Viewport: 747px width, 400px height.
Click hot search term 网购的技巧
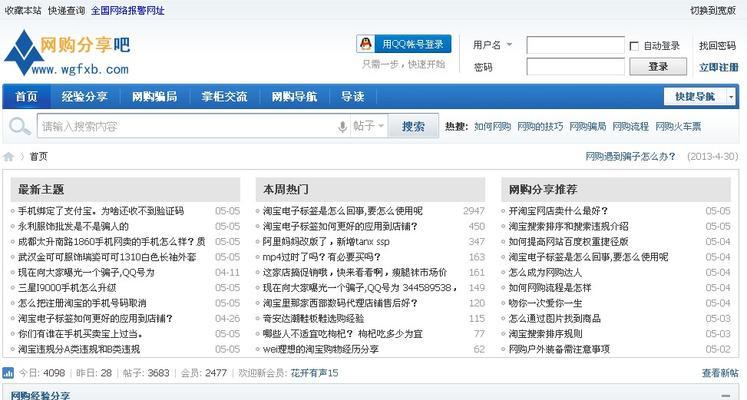click(x=540, y=127)
